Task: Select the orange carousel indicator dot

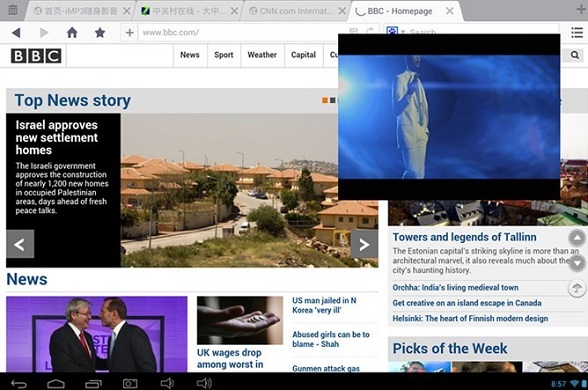Action: 325,100
